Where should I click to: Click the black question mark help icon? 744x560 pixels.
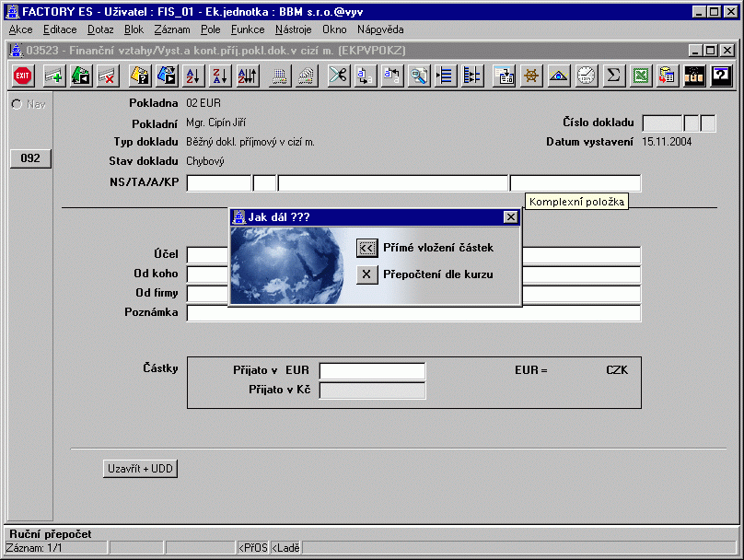(x=721, y=76)
